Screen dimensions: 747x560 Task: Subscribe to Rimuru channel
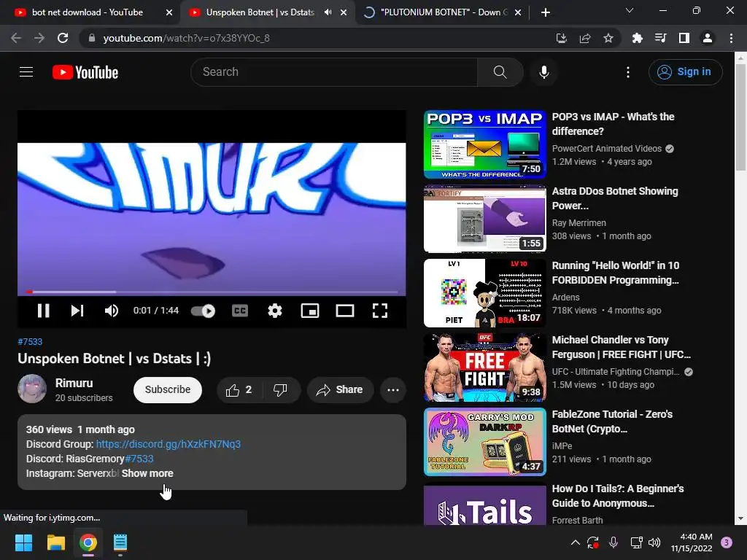tap(168, 389)
